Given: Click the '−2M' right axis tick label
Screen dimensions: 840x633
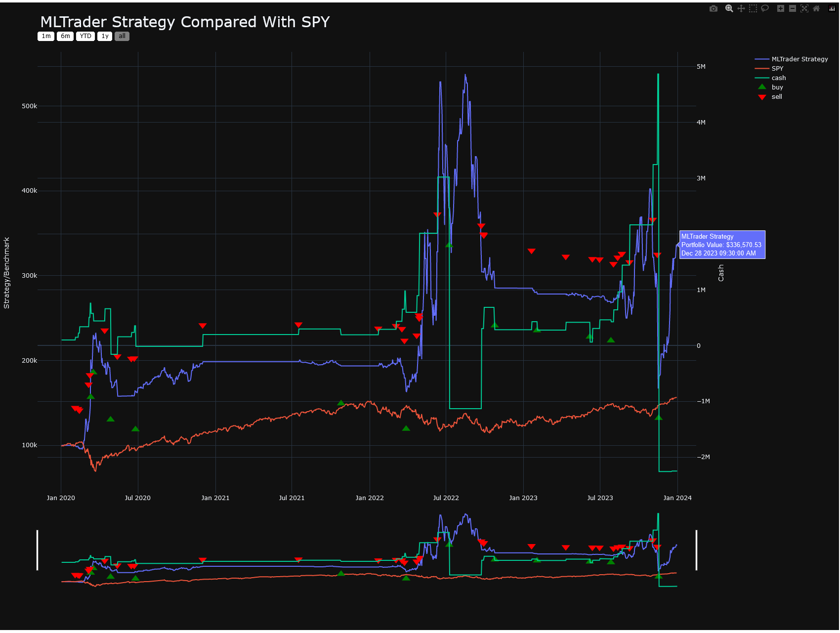Looking at the screenshot, I should click(703, 457).
